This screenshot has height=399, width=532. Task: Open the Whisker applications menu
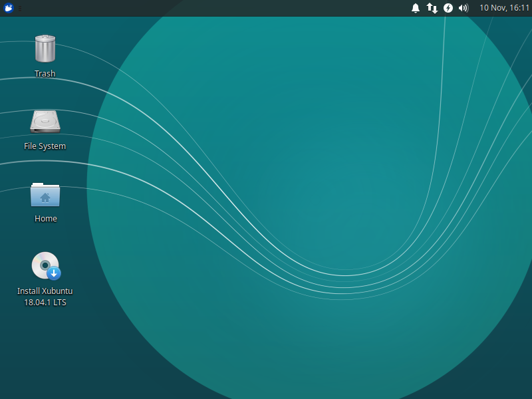point(9,8)
